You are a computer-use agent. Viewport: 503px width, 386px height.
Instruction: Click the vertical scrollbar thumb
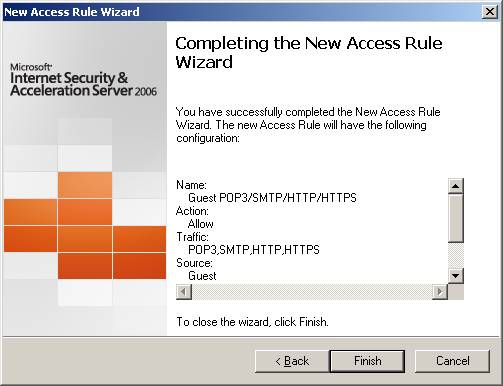[x=456, y=218]
